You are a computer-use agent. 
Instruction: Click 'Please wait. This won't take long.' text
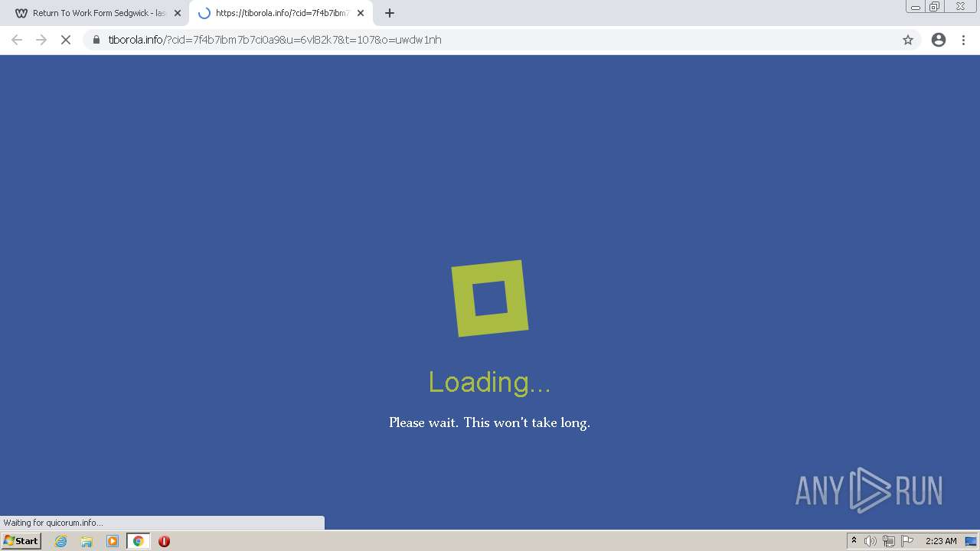490,422
